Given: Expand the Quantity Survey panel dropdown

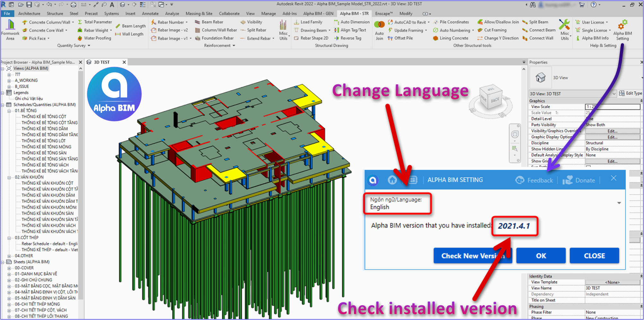Looking at the screenshot, I should (89, 46).
